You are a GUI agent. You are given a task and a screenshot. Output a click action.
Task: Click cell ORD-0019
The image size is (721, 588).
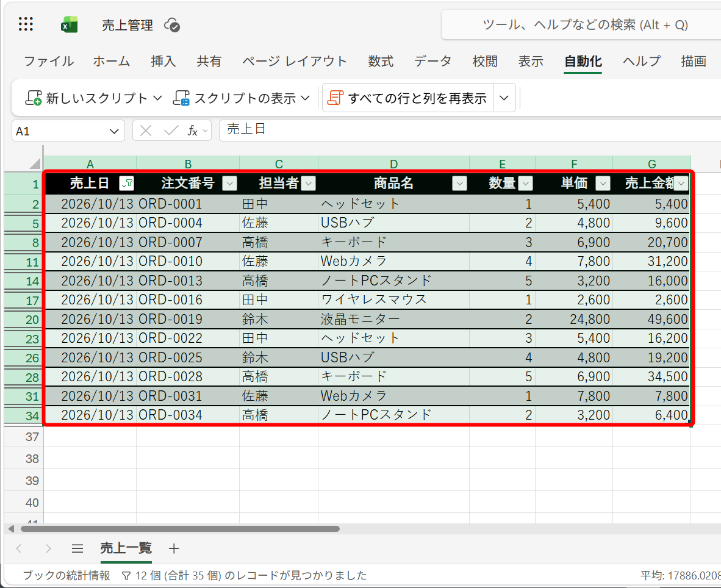[x=188, y=319]
